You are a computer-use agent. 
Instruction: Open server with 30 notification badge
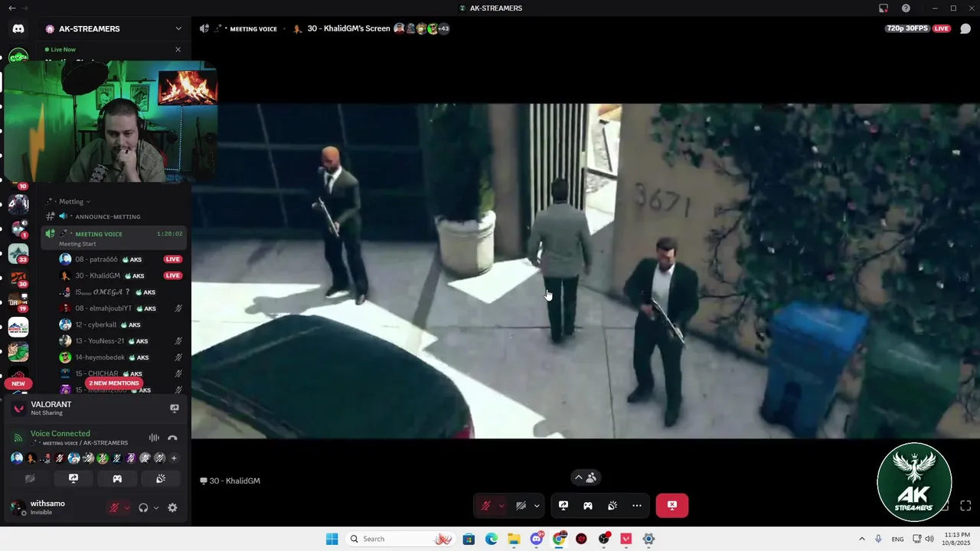18,278
